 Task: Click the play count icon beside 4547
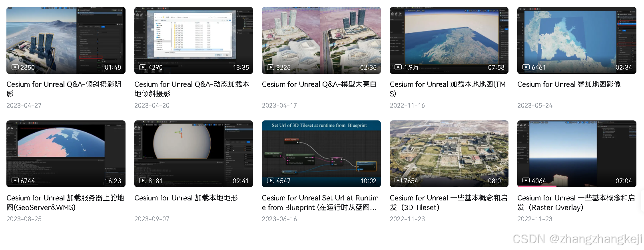270,181
